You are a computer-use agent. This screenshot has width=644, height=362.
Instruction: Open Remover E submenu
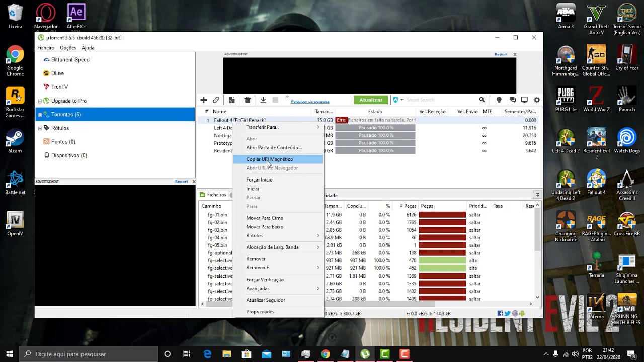pyautogui.click(x=278, y=268)
